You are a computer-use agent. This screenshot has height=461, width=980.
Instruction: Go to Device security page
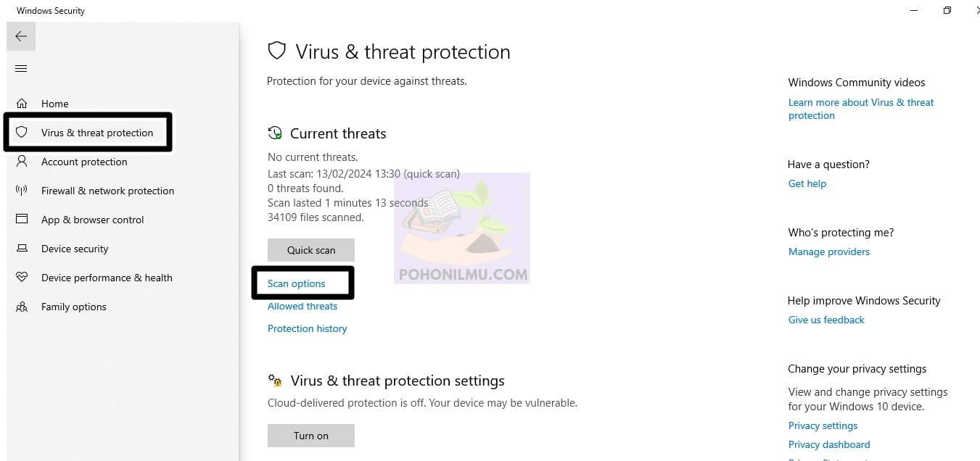point(75,249)
